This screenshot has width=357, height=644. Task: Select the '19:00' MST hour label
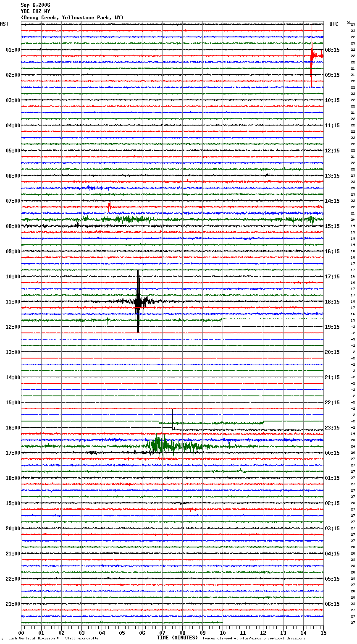pos(13,503)
